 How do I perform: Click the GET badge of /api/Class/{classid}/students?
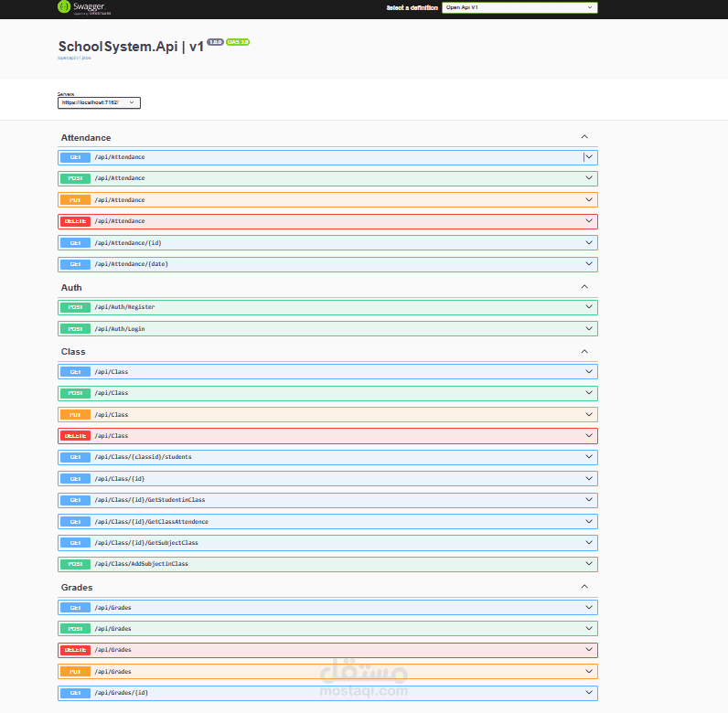pyautogui.click(x=75, y=457)
